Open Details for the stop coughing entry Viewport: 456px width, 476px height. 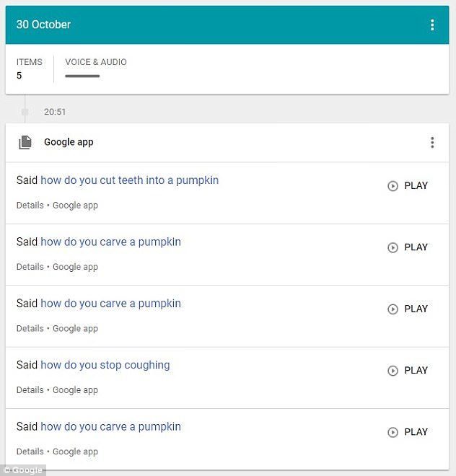(x=30, y=390)
